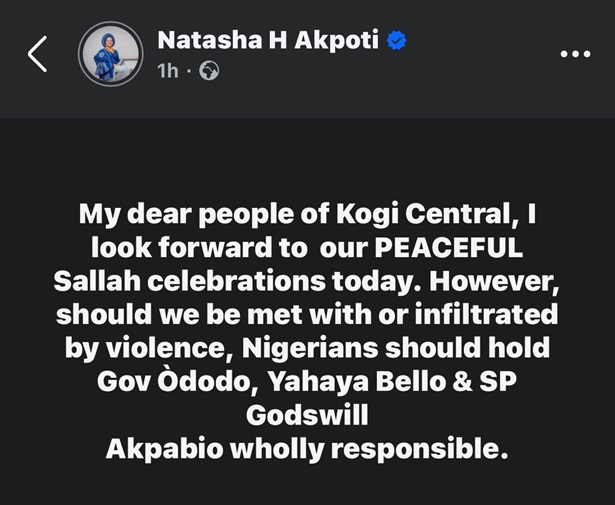
Task: Click the globe public audience icon
Action: click(x=209, y=71)
